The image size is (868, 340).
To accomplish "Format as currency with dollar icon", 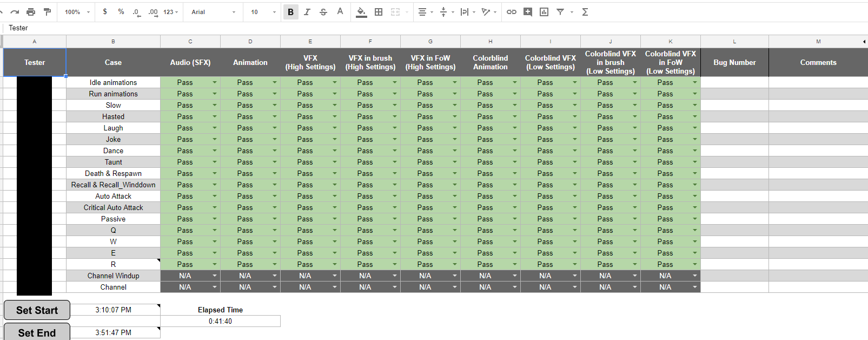I will point(105,12).
